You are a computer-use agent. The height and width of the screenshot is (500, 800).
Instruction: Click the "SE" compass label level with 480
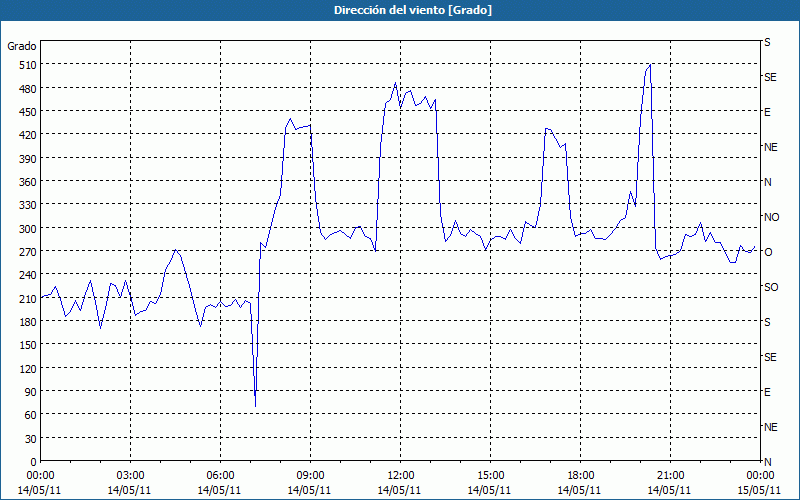[770, 77]
